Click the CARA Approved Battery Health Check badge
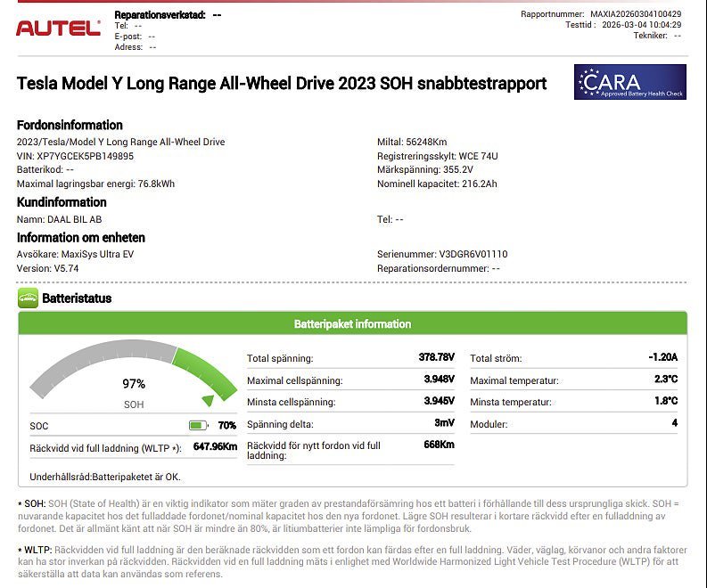Image resolution: width=707 pixels, height=588 pixels. click(630, 82)
